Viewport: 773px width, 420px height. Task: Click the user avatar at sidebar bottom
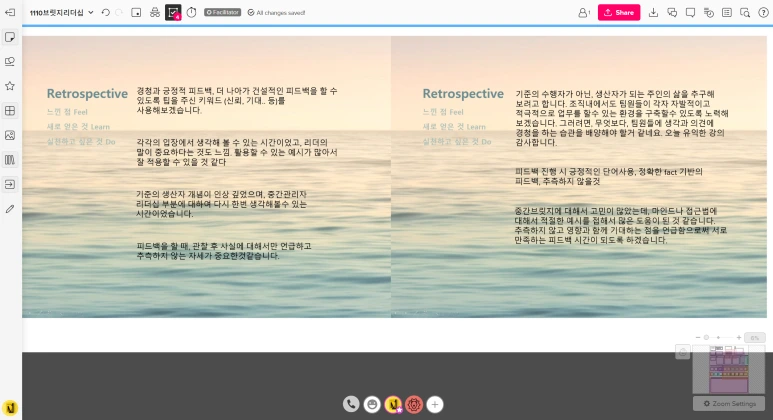(x=10, y=408)
